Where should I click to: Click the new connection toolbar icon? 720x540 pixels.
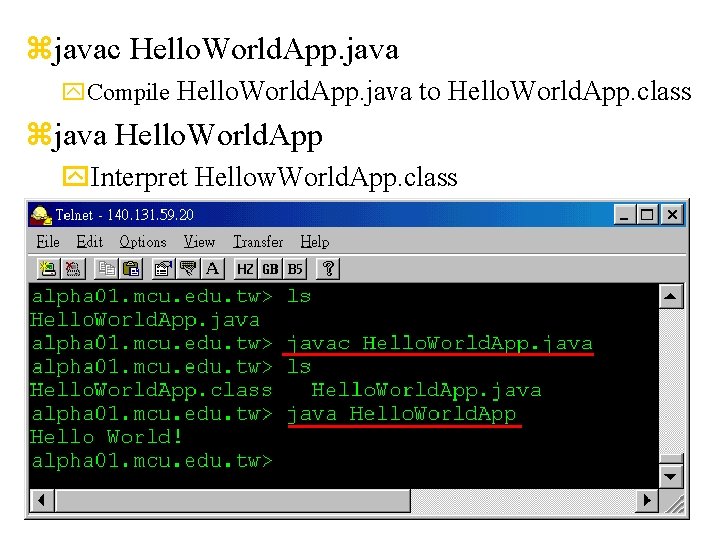click(x=48, y=269)
